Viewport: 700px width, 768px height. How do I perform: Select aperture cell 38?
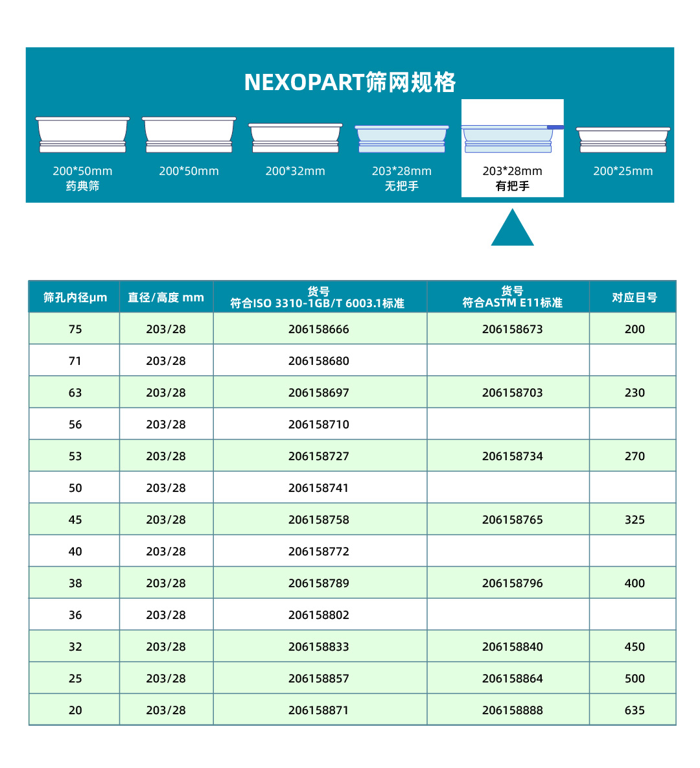pyautogui.click(x=75, y=583)
